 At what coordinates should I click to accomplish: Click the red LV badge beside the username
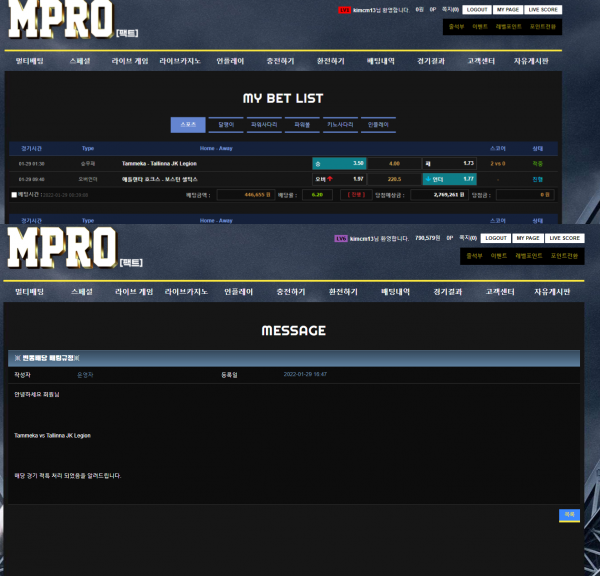pos(344,10)
